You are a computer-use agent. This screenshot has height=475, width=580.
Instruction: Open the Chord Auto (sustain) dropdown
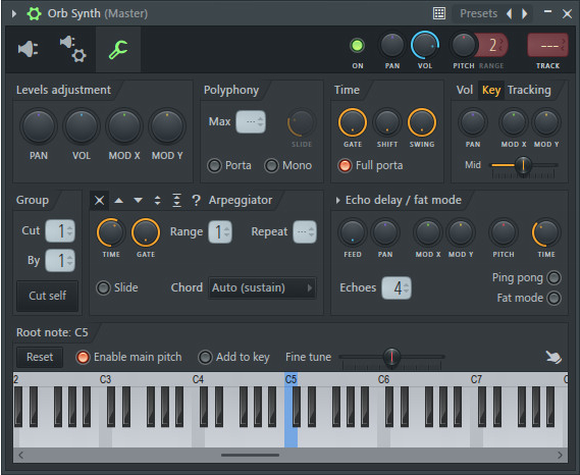262,288
